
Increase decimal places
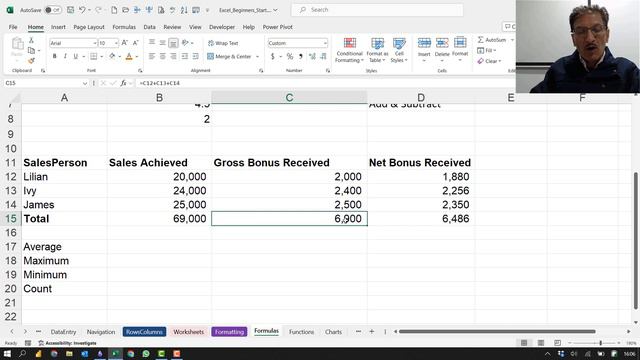[312, 56]
